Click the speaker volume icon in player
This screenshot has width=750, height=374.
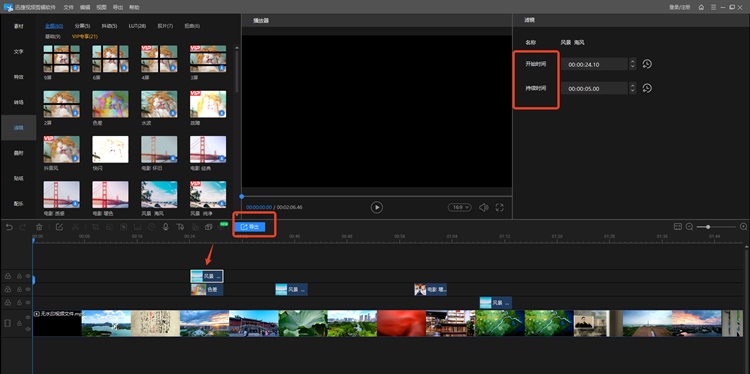pos(484,208)
